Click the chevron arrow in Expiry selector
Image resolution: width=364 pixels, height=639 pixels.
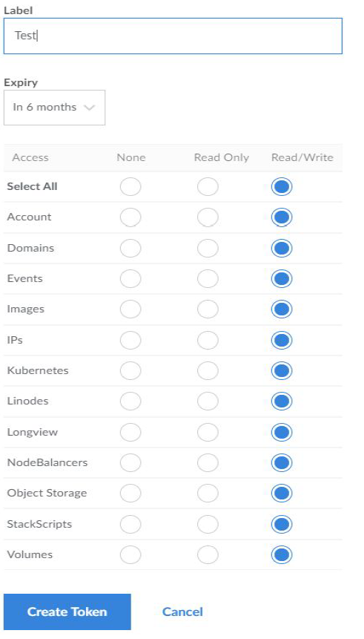[89, 108]
